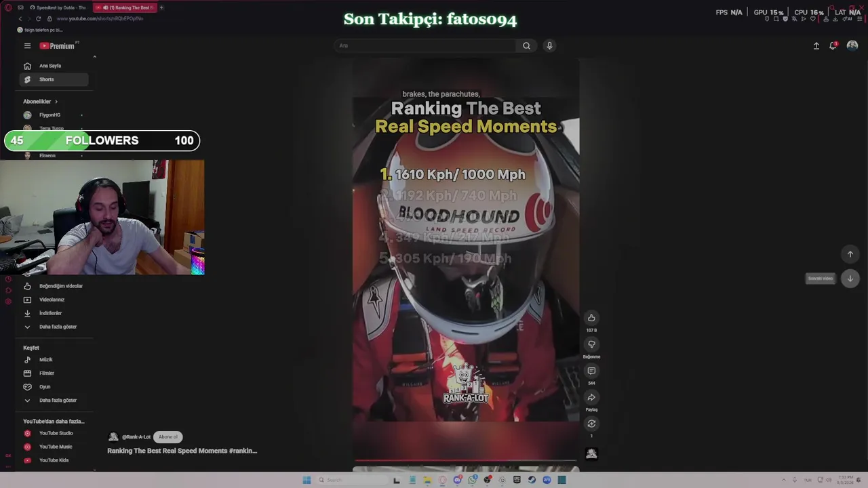Expand Daha fazla göster under Keşfet

pos(54,401)
